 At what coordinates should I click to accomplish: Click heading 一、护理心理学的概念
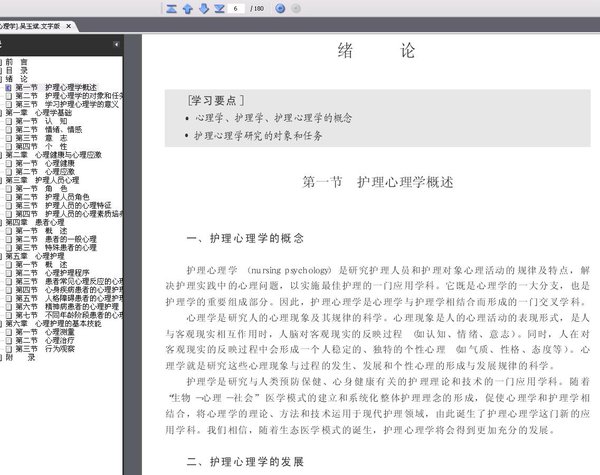245,238
